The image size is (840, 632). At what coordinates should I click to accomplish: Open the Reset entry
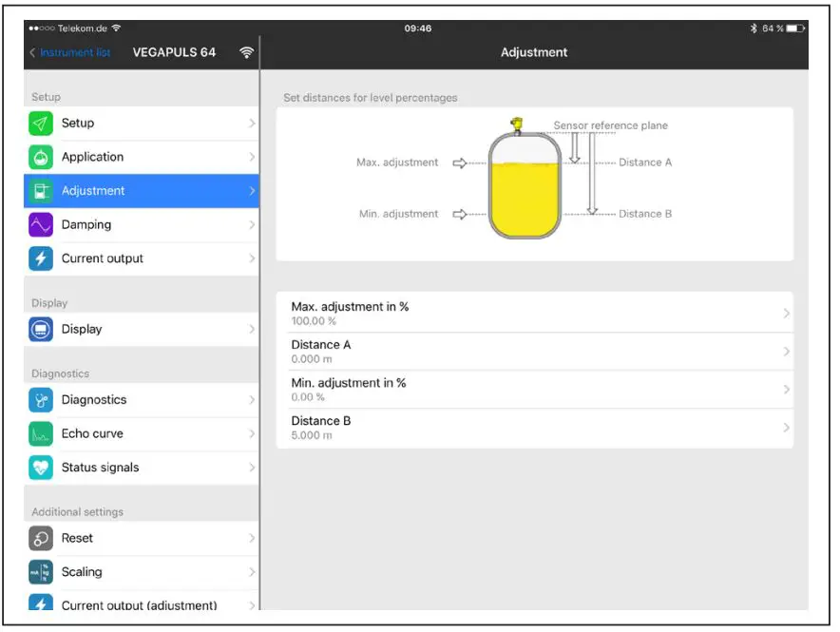(142, 538)
